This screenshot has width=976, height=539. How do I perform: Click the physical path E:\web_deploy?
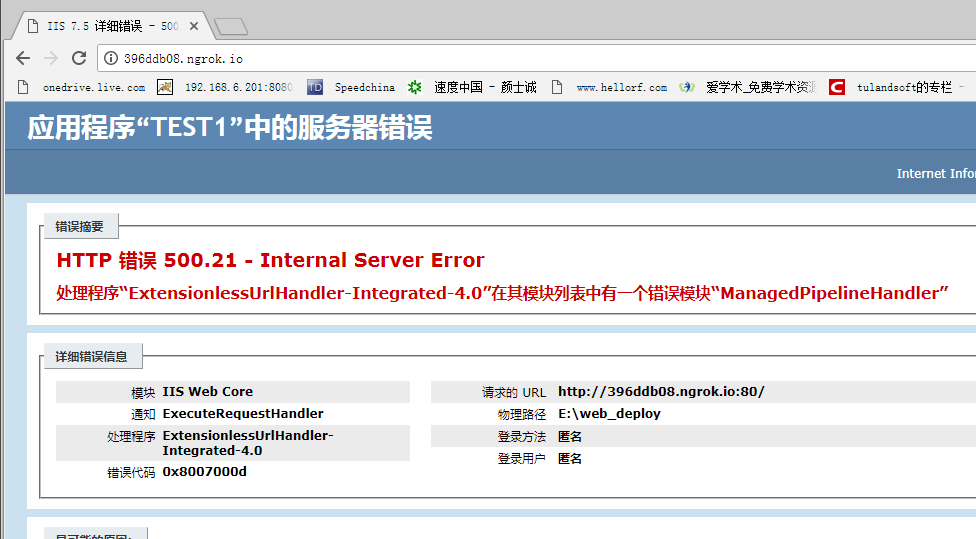(x=609, y=414)
